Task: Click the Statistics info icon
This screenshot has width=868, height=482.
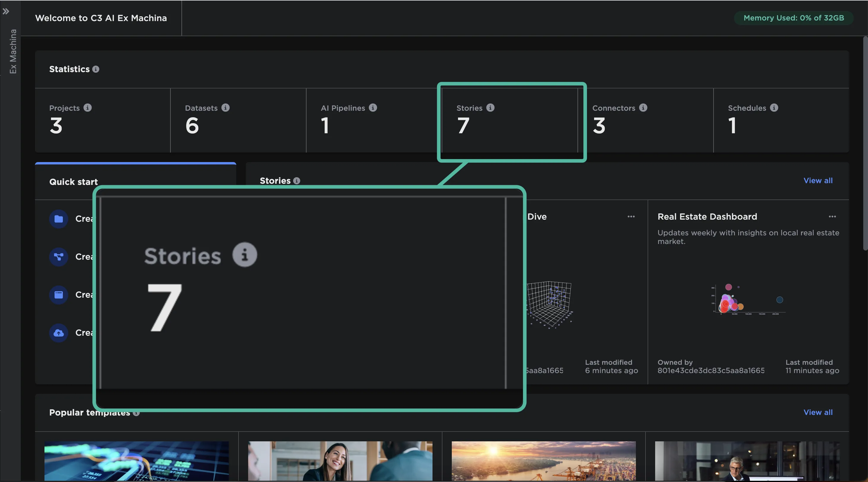Action: (x=96, y=69)
